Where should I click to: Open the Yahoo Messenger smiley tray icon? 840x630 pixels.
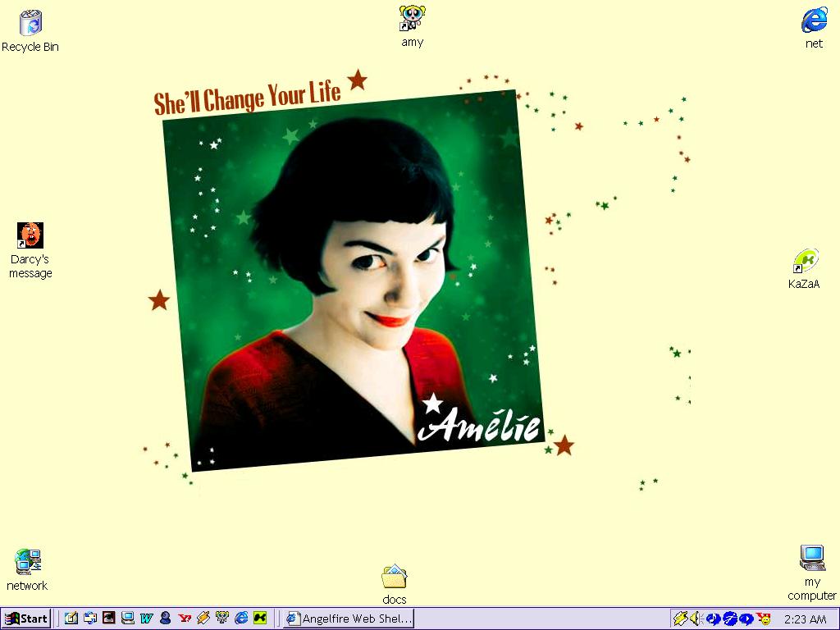pos(764,619)
